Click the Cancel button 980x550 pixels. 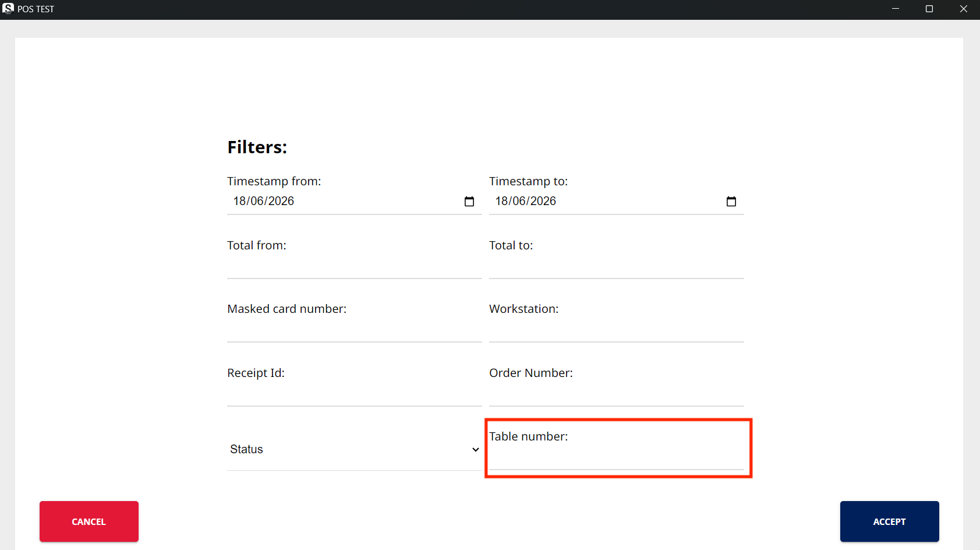[x=89, y=521]
